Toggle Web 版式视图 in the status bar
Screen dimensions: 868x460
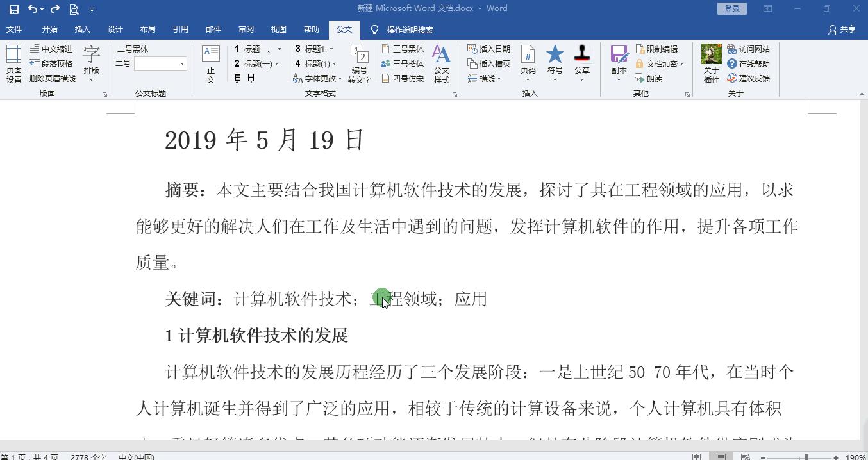746,457
